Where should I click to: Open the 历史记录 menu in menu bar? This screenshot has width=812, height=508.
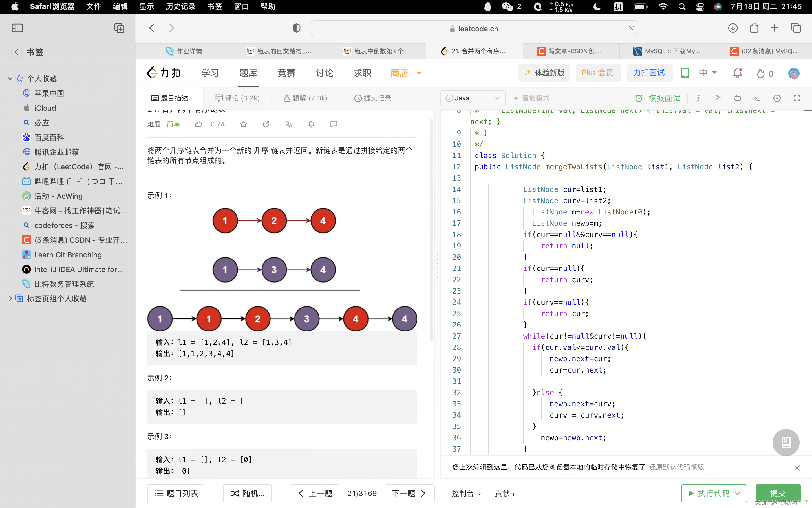click(x=180, y=6)
